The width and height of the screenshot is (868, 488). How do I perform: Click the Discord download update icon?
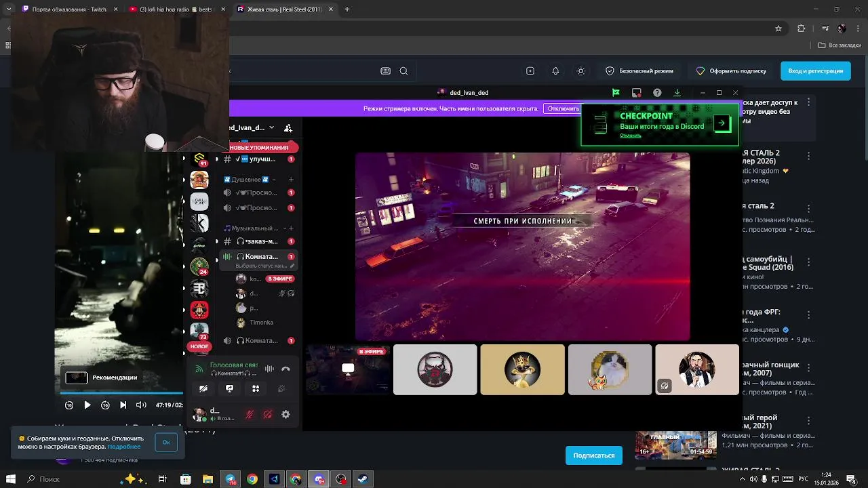[x=677, y=93]
